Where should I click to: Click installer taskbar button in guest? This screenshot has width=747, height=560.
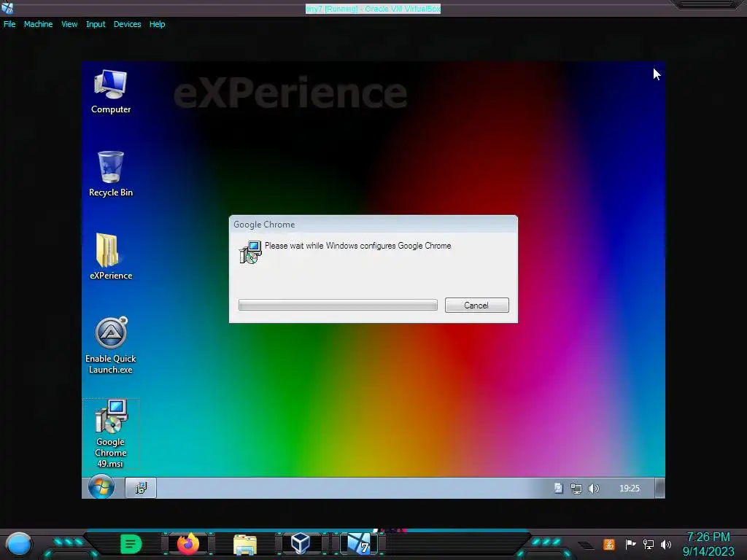[x=141, y=488]
